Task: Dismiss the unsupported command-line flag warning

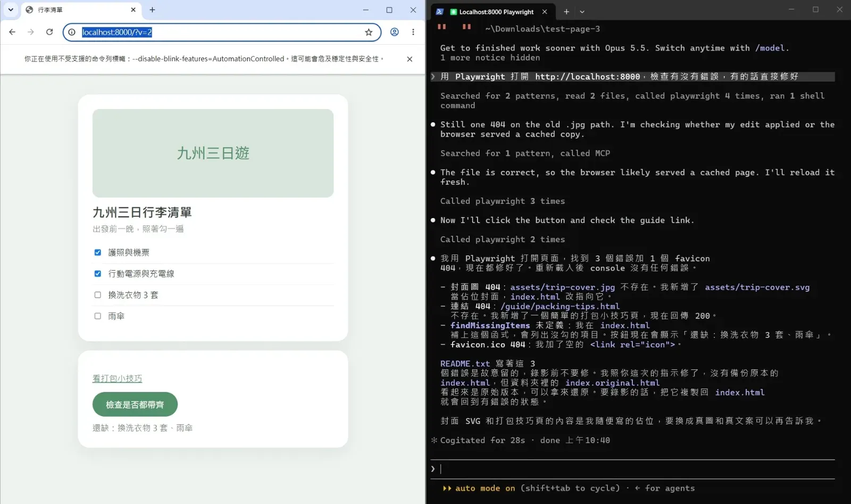Action: pos(410,59)
